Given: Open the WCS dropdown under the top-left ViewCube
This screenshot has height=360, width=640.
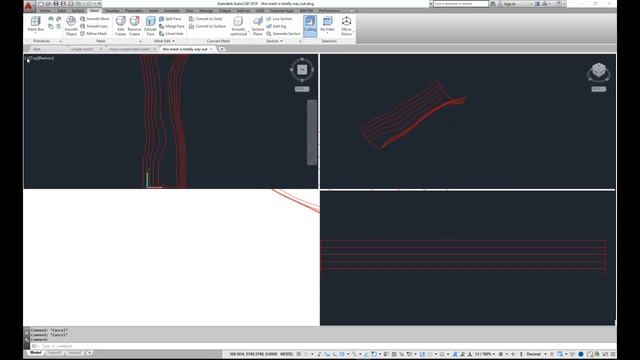Looking at the screenshot, I should [x=302, y=89].
